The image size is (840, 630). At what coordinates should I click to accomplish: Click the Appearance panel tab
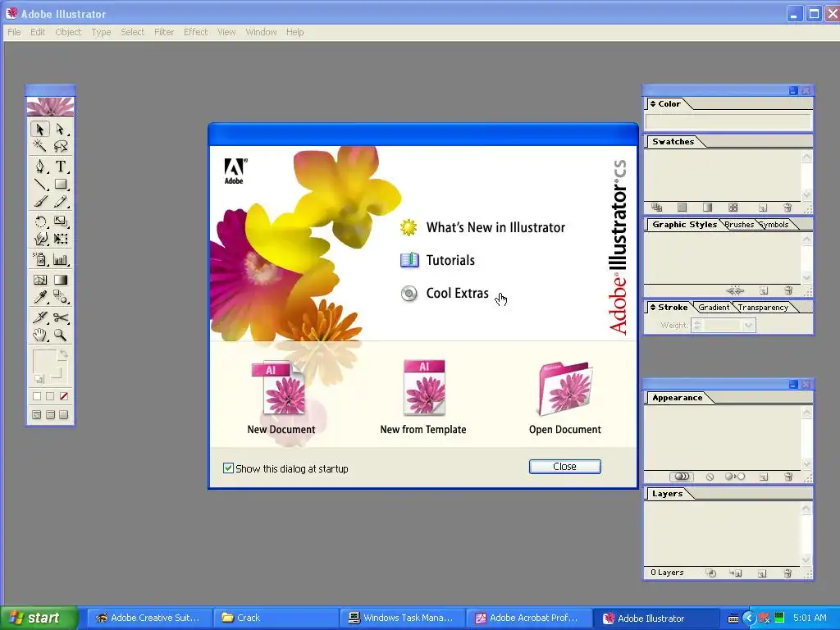(x=677, y=398)
